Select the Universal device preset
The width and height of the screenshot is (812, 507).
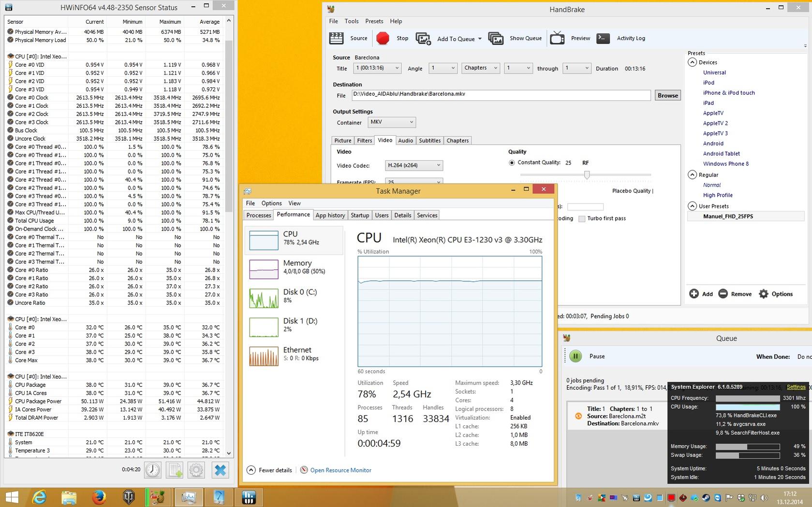pyautogui.click(x=714, y=72)
